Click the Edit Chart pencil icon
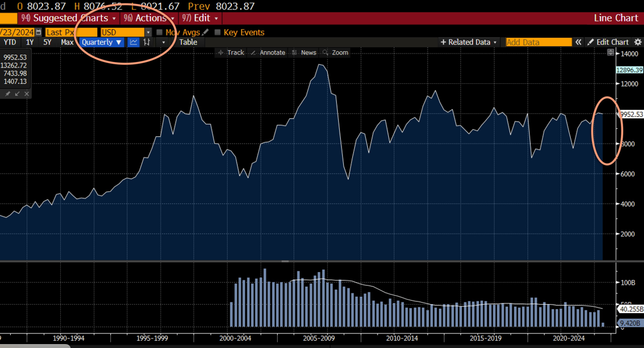 (590, 42)
